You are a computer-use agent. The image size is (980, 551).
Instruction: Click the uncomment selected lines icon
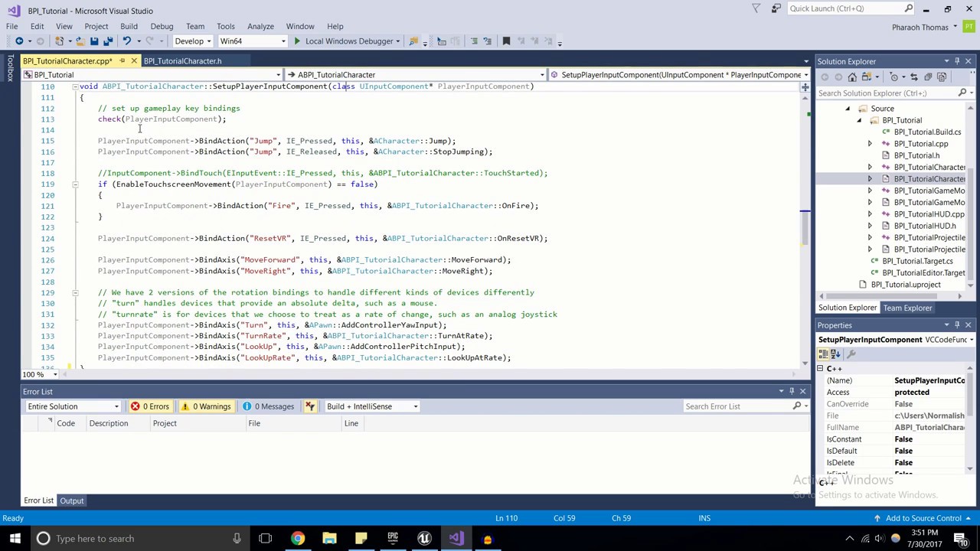(x=487, y=41)
